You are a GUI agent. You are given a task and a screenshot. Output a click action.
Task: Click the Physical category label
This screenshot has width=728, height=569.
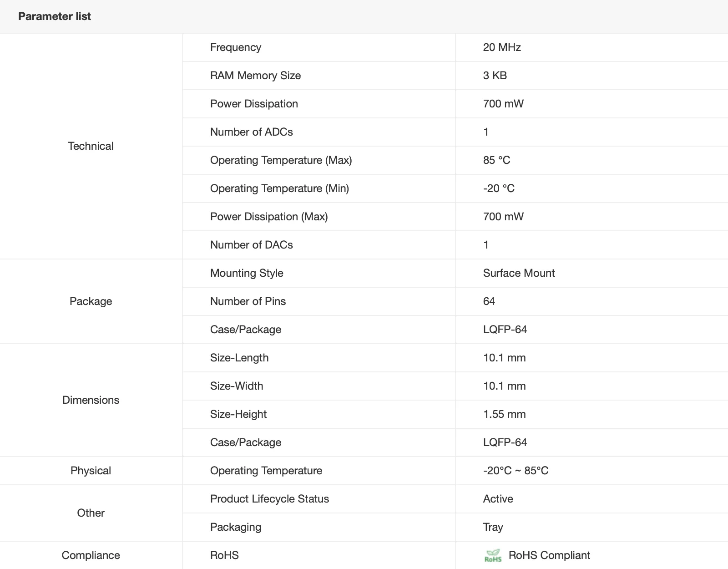point(91,471)
